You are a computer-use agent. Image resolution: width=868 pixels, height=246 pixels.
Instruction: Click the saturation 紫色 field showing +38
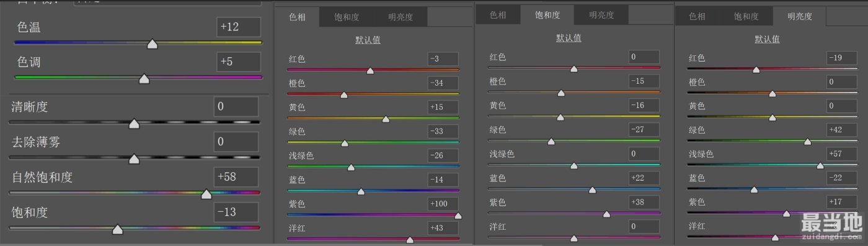(644, 202)
